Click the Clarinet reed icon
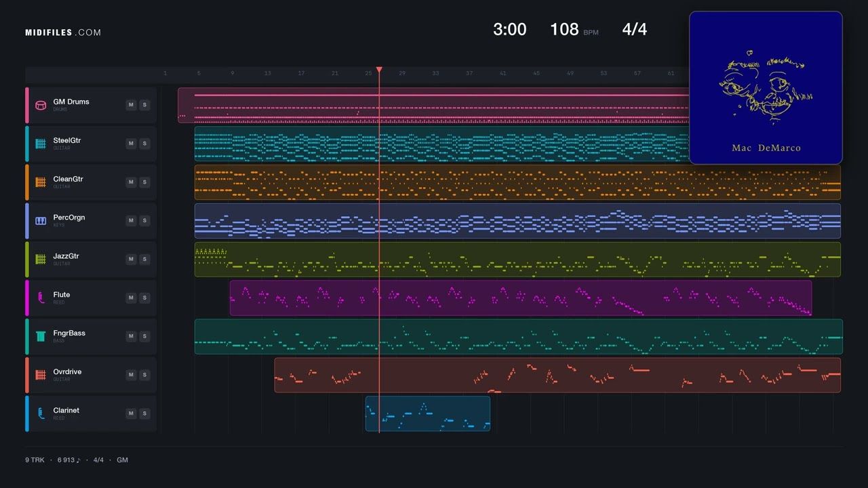This screenshot has height=488, width=868. pyautogui.click(x=41, y=413)
